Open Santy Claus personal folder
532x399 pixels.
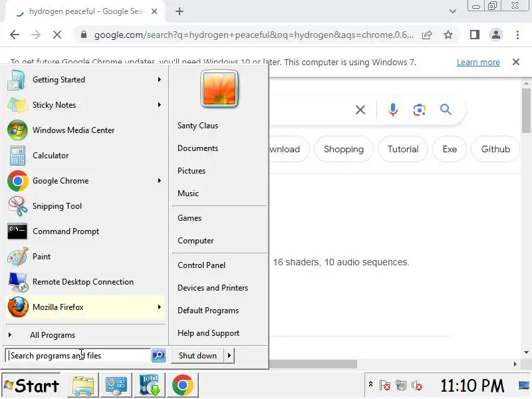(x=198, y=126)
